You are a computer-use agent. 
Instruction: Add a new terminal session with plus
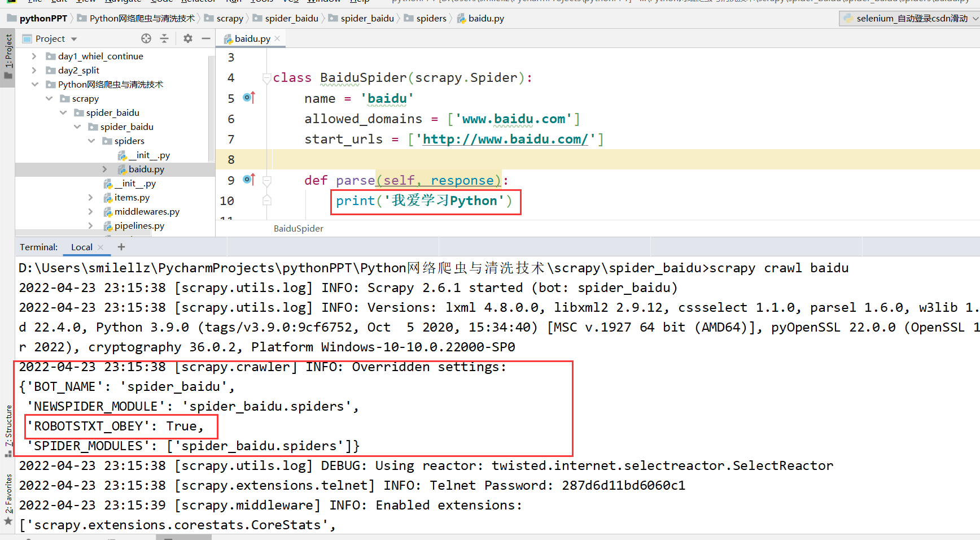(121, 247)
